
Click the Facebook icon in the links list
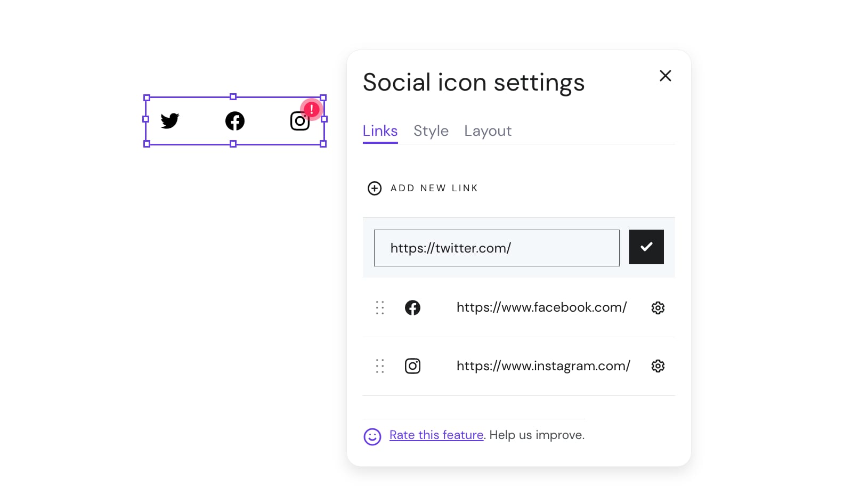pos(412,307)
